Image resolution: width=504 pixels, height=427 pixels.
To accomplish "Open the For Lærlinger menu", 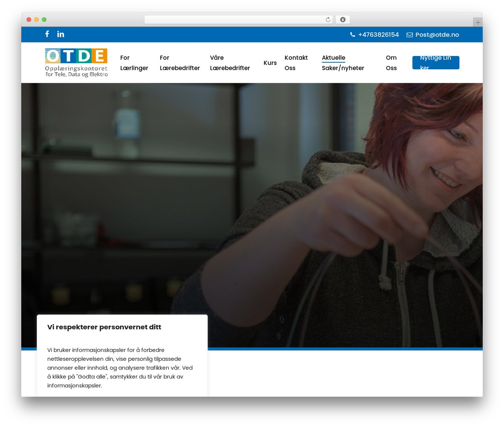I will (134, 63).
